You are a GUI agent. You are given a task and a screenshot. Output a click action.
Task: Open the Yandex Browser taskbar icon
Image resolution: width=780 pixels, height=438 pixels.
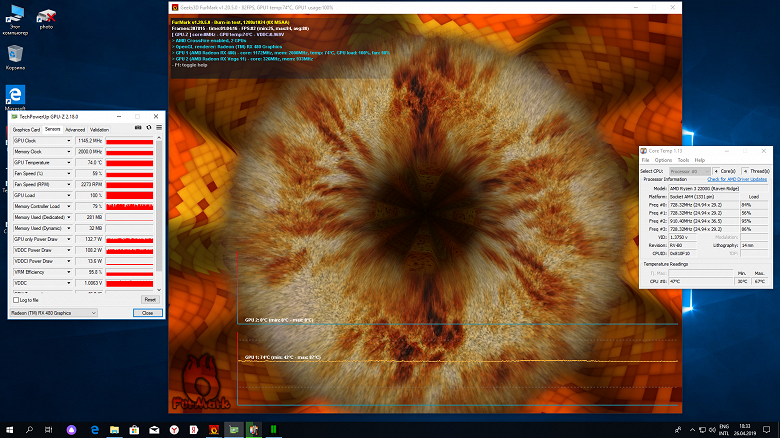click(174, 430)
